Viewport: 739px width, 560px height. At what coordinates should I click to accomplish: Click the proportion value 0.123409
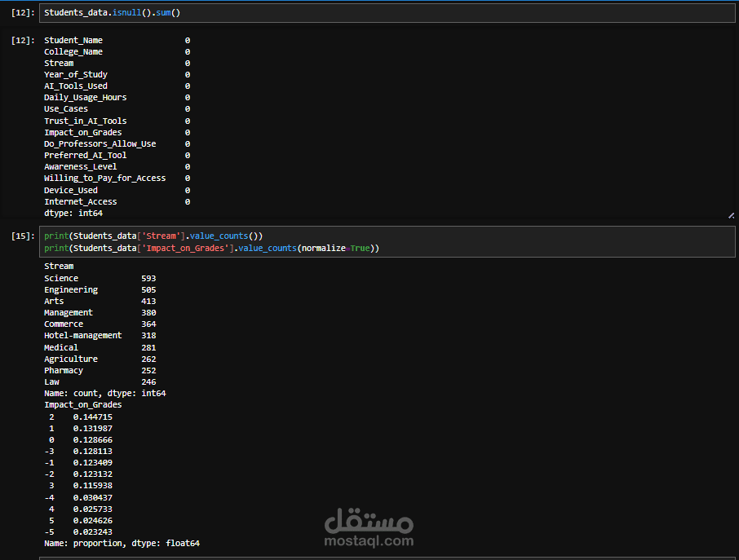pos(93,462)
